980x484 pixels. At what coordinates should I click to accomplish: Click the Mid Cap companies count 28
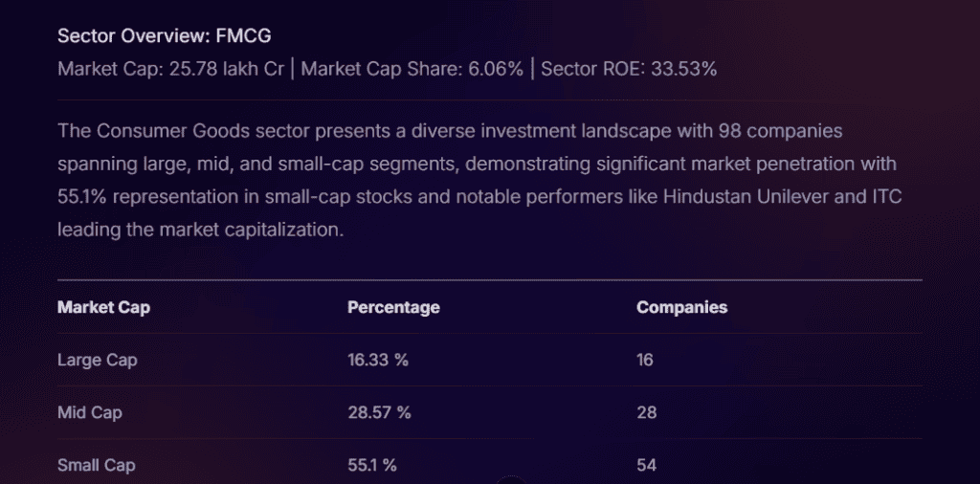point(646,412)
